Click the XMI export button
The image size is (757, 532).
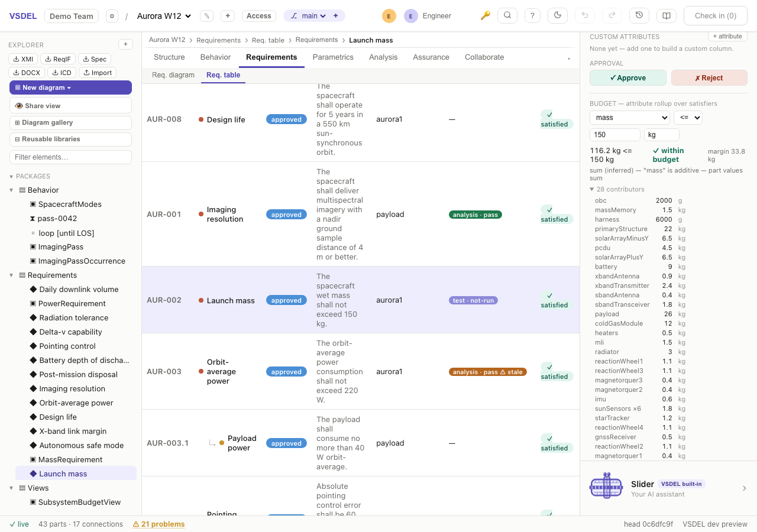click(24, 59)
